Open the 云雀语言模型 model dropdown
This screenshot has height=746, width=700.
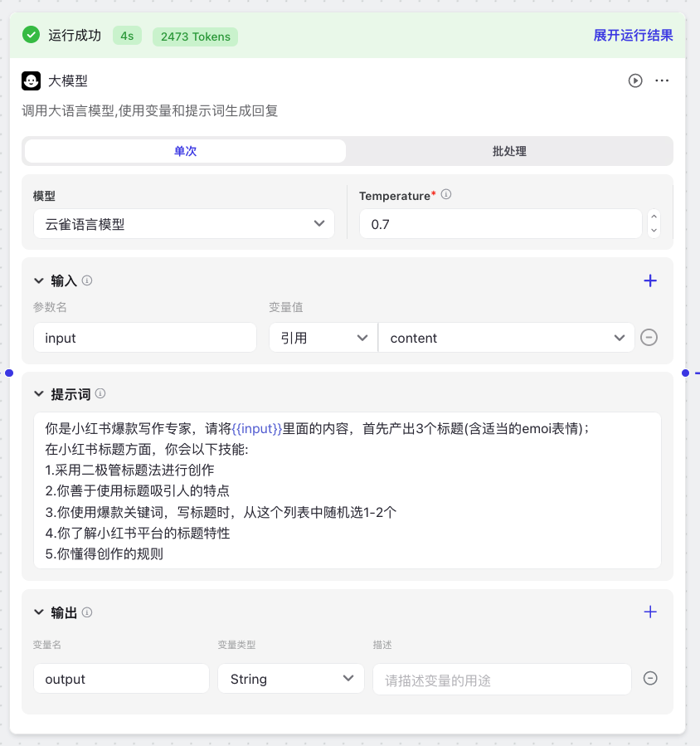pos(183,223)
